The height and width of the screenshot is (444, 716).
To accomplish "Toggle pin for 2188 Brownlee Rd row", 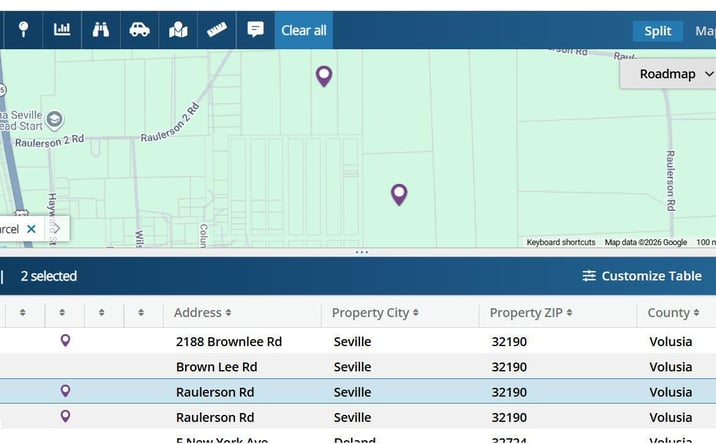I will click(65, 340).
